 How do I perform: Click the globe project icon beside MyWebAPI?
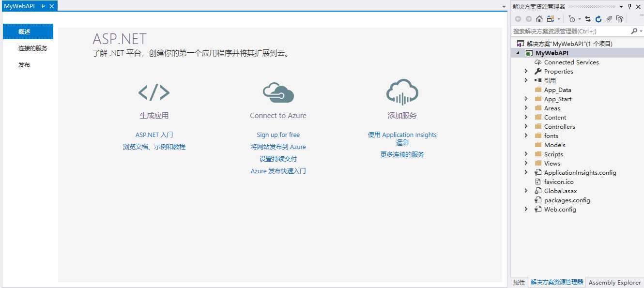tap(529, 53)
